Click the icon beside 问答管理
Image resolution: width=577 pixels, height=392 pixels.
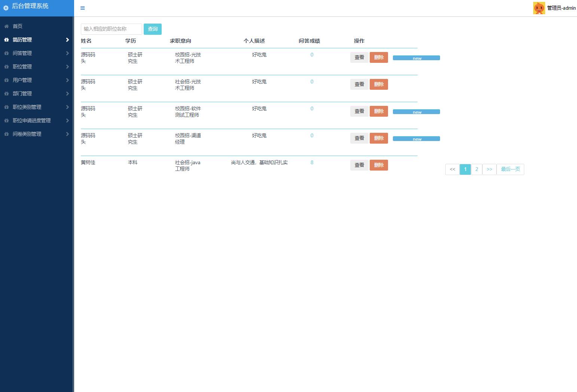point(6,53)
